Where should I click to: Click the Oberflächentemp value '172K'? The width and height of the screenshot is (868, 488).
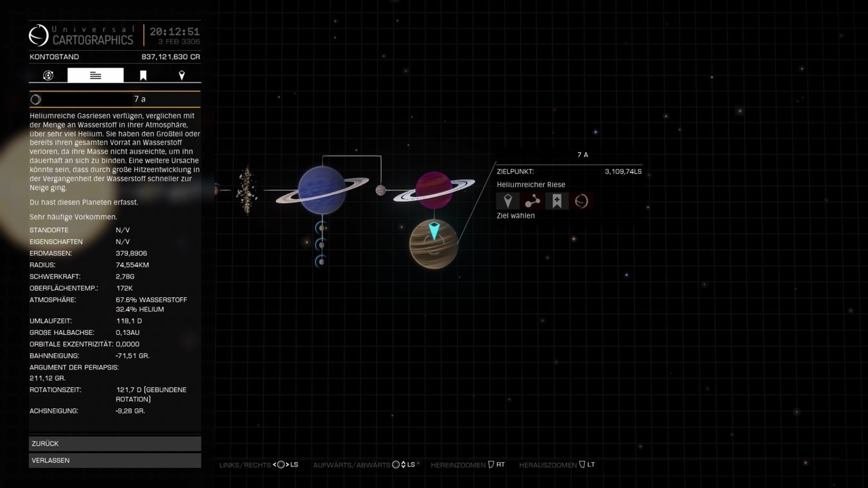(124, 288)
